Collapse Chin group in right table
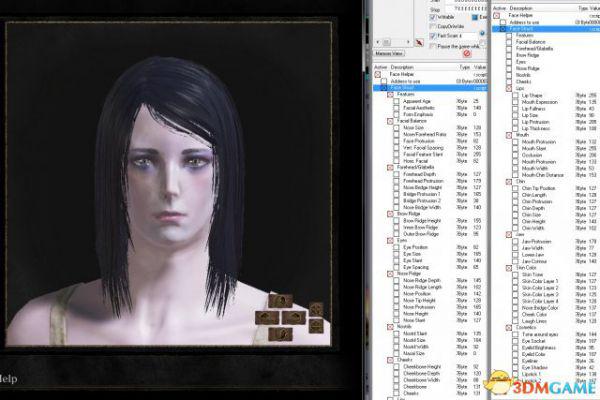Viewport: 600px width, 400px height. click(509, 182)
